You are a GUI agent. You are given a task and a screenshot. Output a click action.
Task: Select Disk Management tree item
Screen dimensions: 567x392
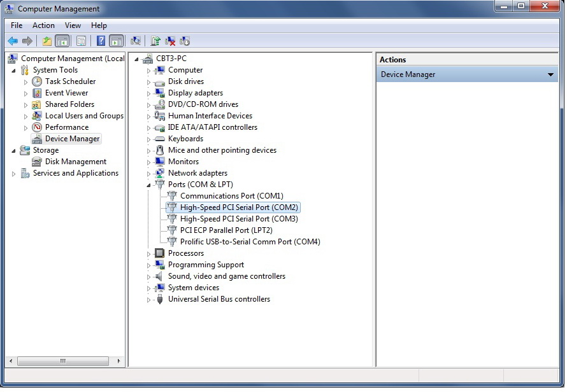(76, 162)
